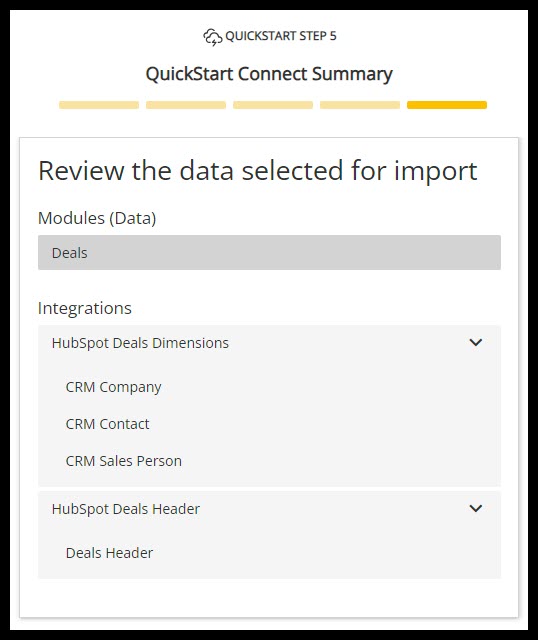Click the QUICKSTART STEP 5 label
This screenshot has height=640, width=538.
[281, 36]
